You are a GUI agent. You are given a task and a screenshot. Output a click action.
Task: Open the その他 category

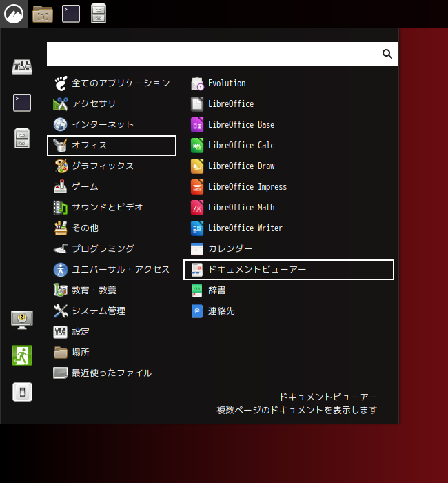[x=112, y=228]
